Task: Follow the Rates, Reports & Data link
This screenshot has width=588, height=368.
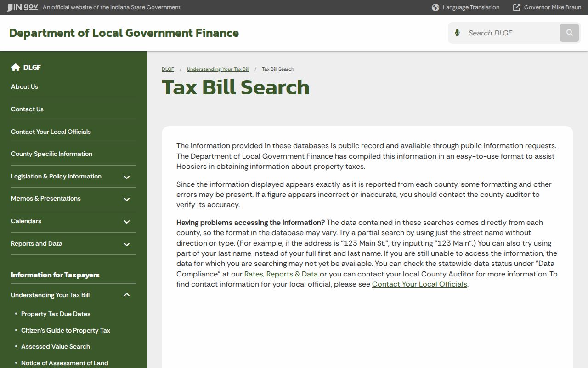Action: point(281,274)
